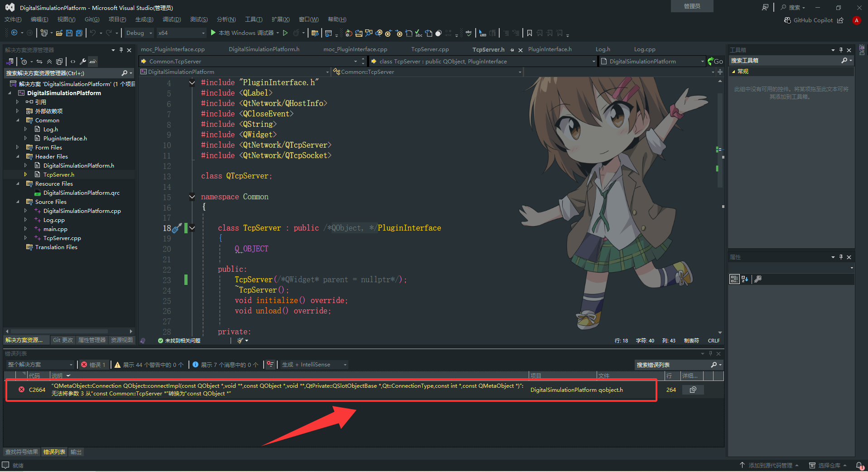
Task: Click Select Repository in status bar
Action: click(x=828, y=465)
